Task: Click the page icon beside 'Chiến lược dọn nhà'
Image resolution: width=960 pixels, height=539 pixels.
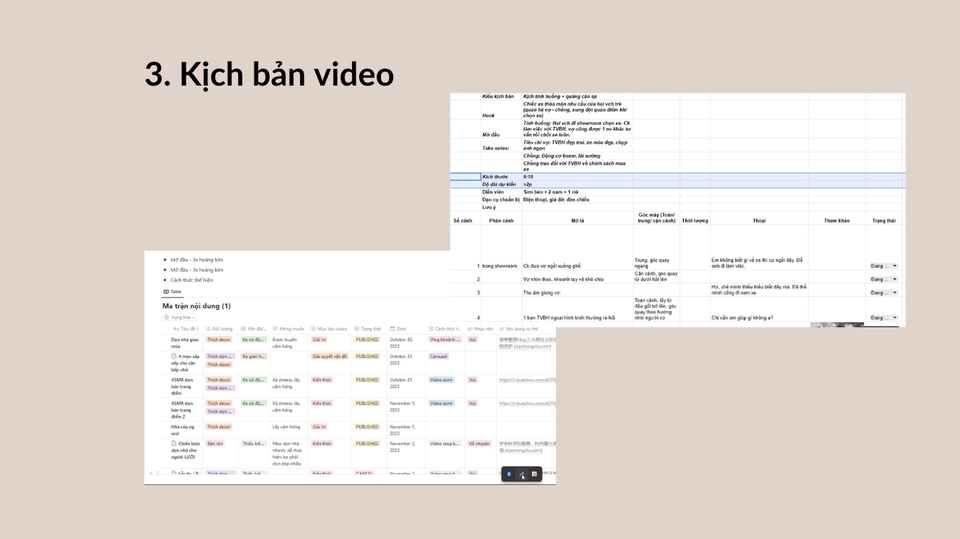Action: (174, 443)
